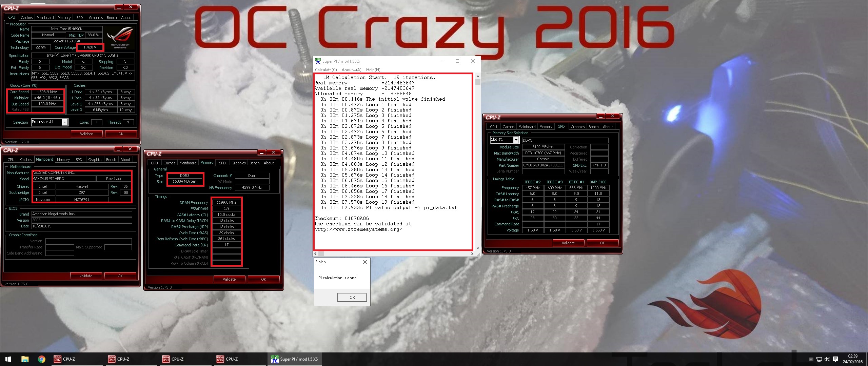Click XMP-2400 frequency value 1200 MHz

598,188
